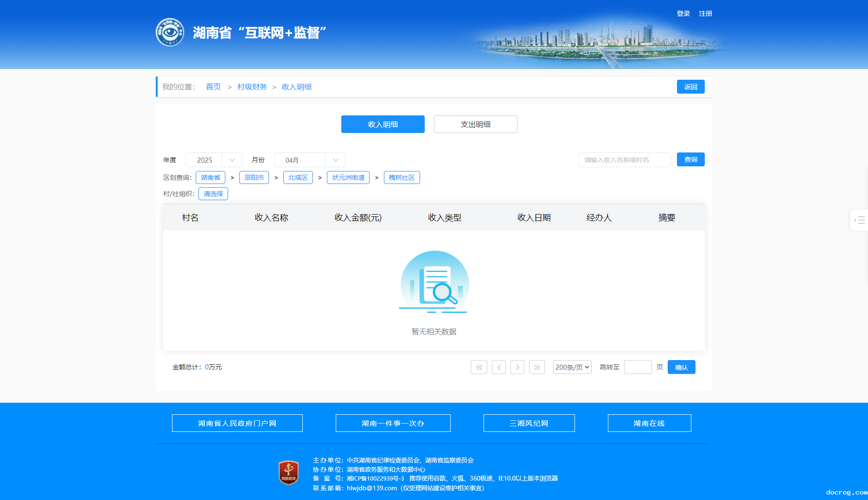Click the red party emblem badge in the footer
The width and height of the screenshot is (868, 500).
(288, 473)
